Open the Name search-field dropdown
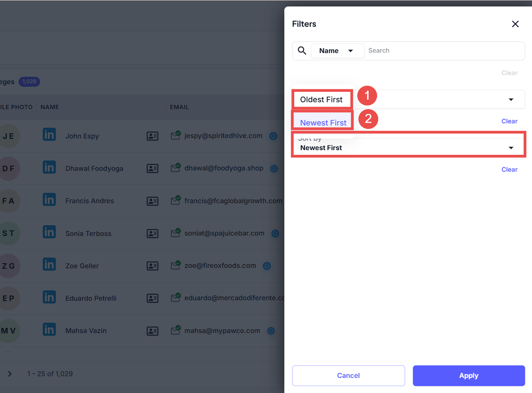 click(337, 51)
